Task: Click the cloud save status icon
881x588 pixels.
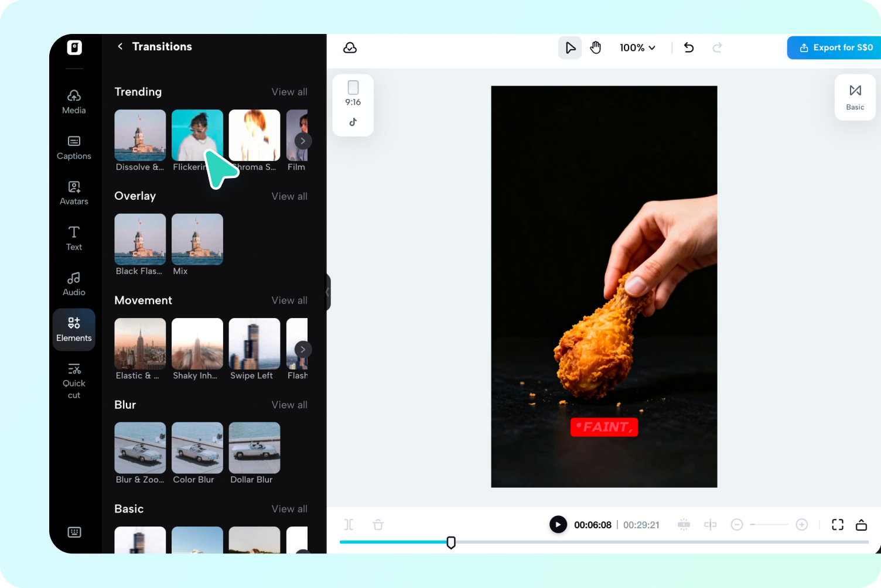Action: click(x=350, y=47)
